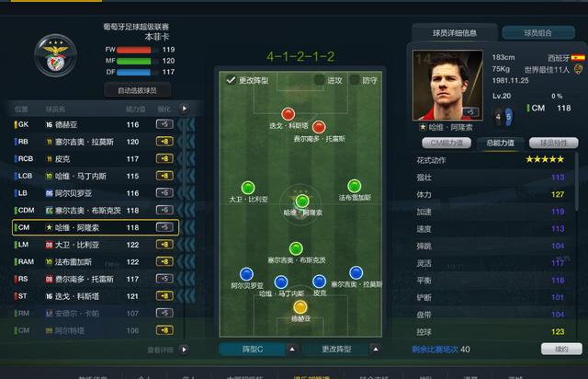Enable the 进攻 checkbox

(319, 80)
